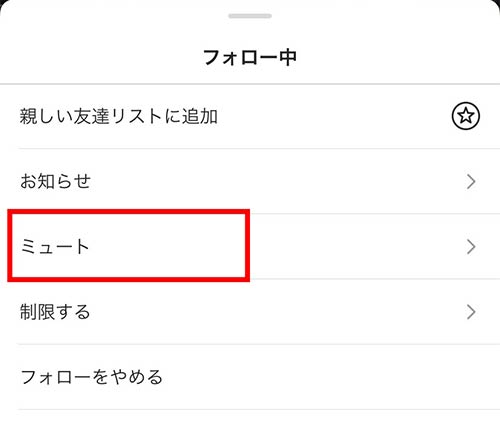This screenshot has height=430, width=500.
Task: Dismiss sheet via dark top-right corner
Action: click(498, 2)
